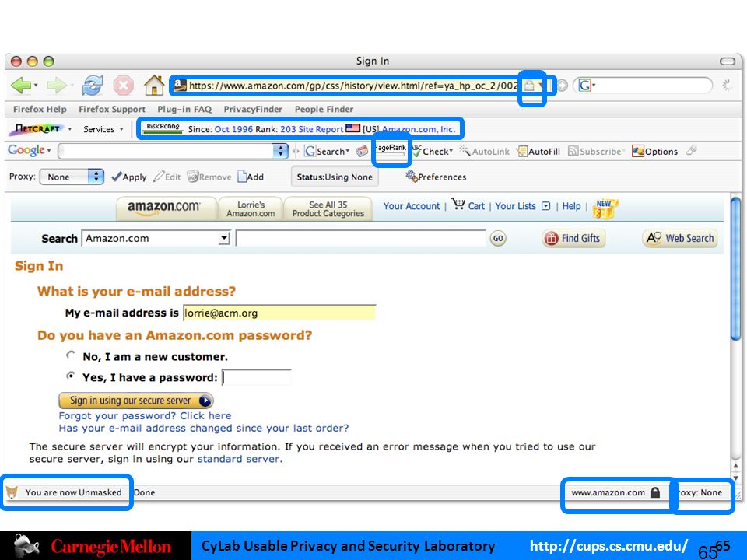This screenshot has height=560, width=747.
Task: Open Google toolbar Options
Action: click(655, 151)
